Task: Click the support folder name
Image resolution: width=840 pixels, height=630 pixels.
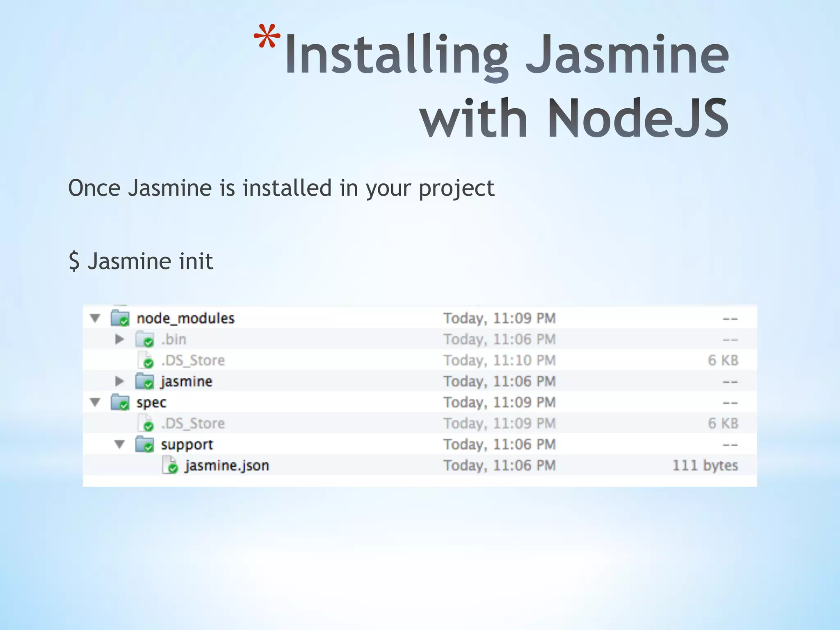Action: 187,445
